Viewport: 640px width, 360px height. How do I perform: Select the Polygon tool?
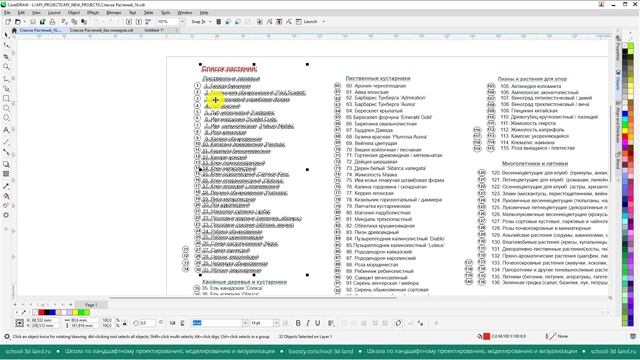[x=6, y=118]
